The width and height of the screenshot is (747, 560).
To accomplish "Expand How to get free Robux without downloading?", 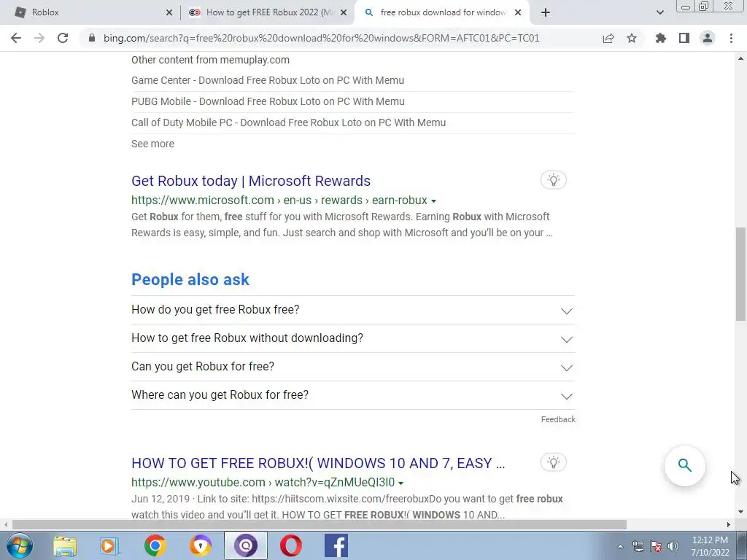I will (x=352, y=338).
